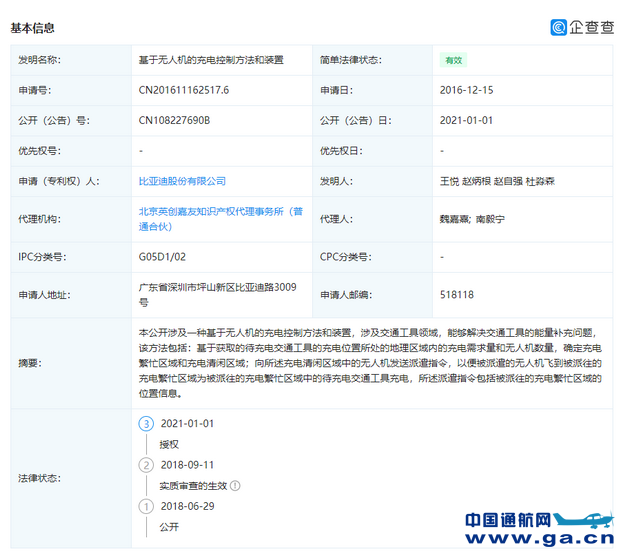Click the 授权 legal status entry
The width and height of the screenshot is (620, 552).
[168, 444]
